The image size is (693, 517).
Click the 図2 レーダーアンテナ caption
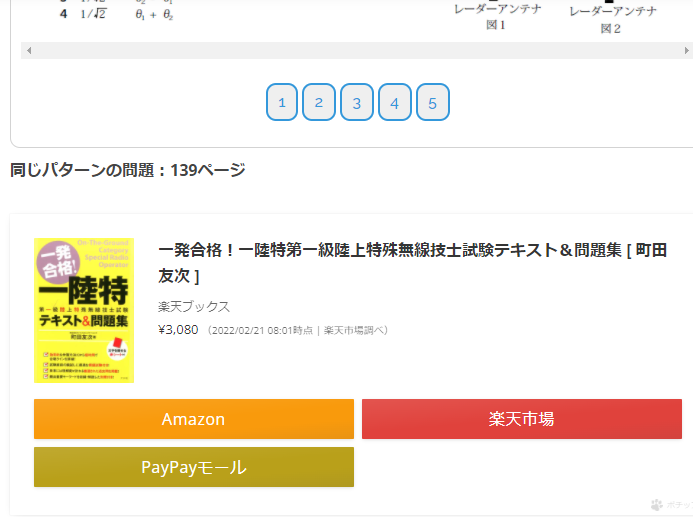[x=613, y=19]
